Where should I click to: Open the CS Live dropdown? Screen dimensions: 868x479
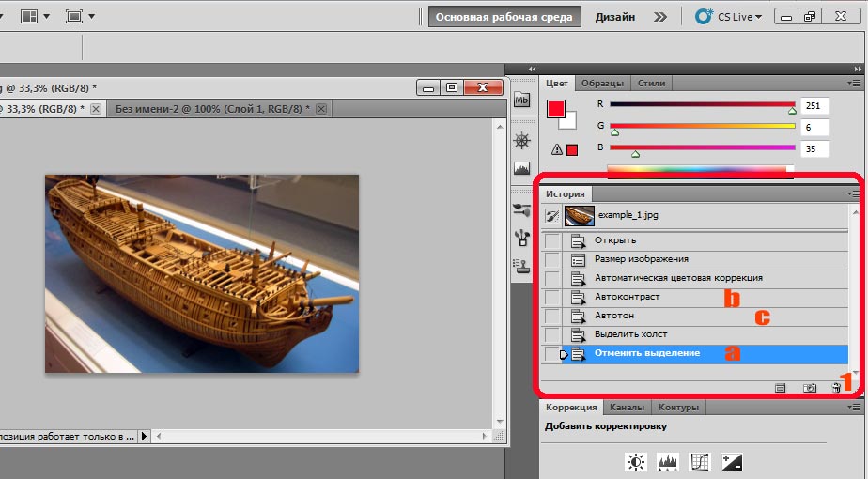tap(729, 16)
